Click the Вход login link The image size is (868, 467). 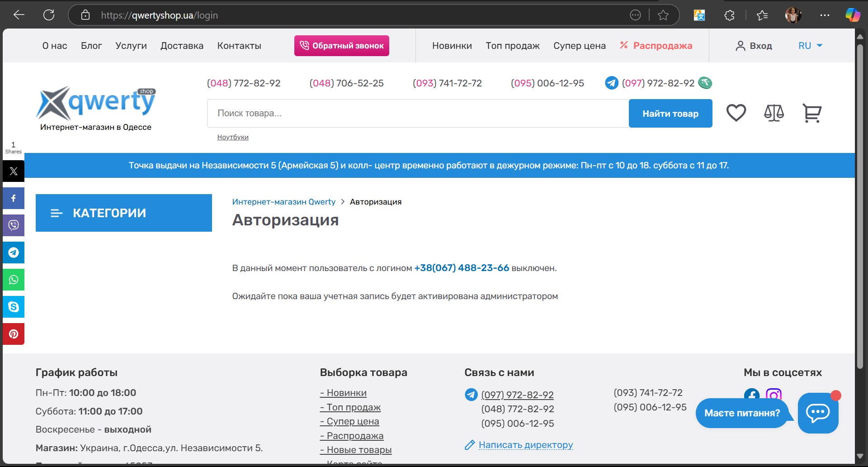point(754,46)
